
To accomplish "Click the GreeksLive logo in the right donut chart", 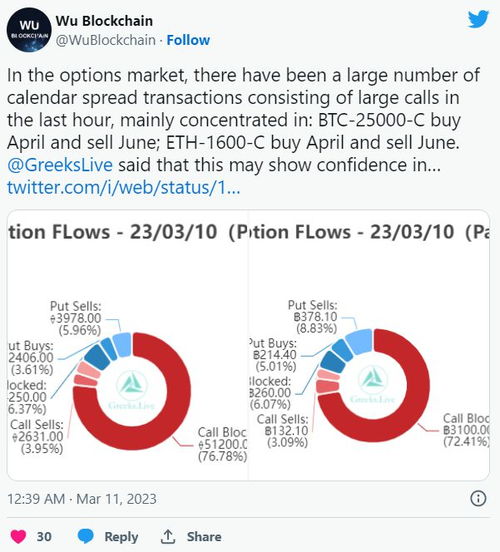I will pos(373,384).
